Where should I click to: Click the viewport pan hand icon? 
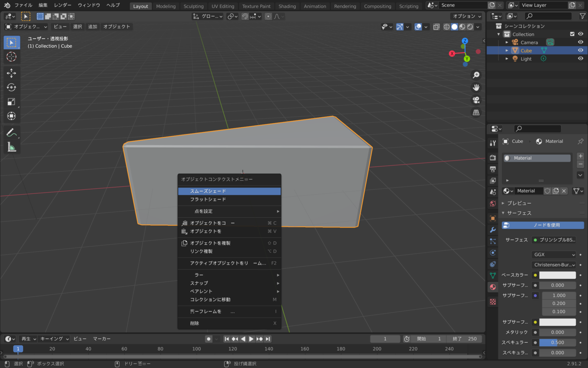[476, 87]
